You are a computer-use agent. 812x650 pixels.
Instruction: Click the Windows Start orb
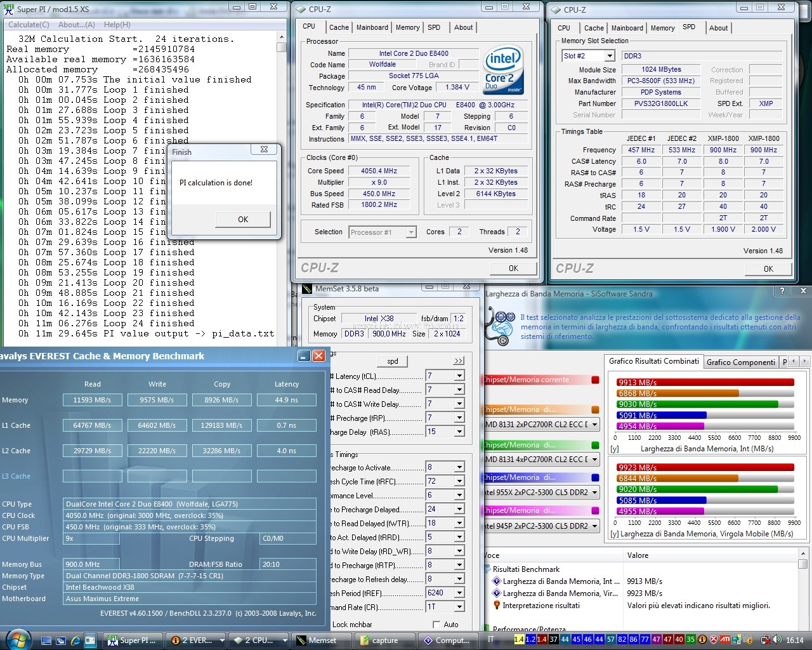(x=18, y=639)
